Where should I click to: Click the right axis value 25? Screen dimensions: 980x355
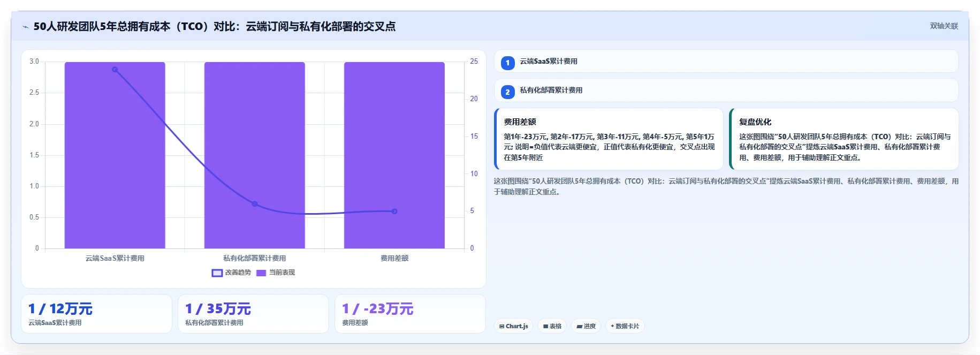pos(474,62)
